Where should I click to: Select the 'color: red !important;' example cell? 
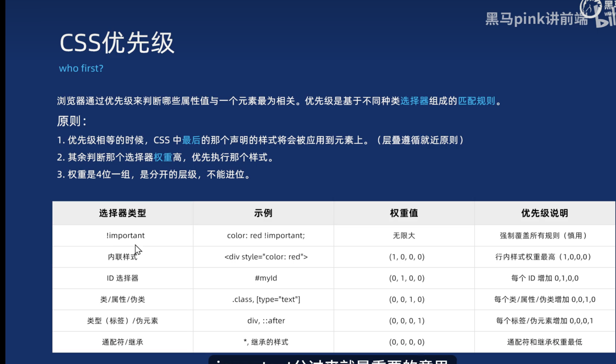point(266,235)
